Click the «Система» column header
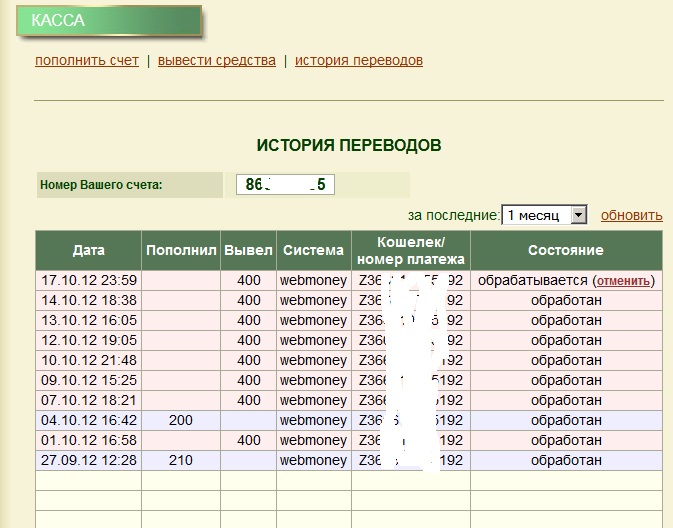 313,250
